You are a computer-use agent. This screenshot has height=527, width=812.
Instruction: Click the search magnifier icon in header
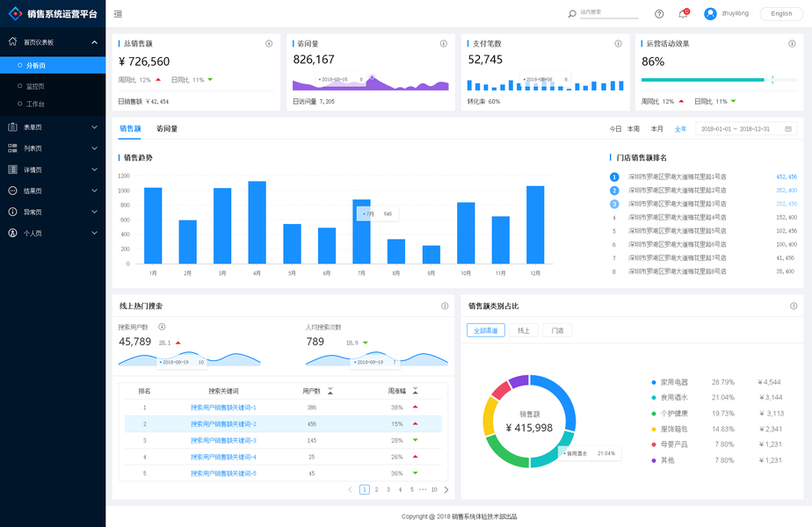click(x=572, y=14)
